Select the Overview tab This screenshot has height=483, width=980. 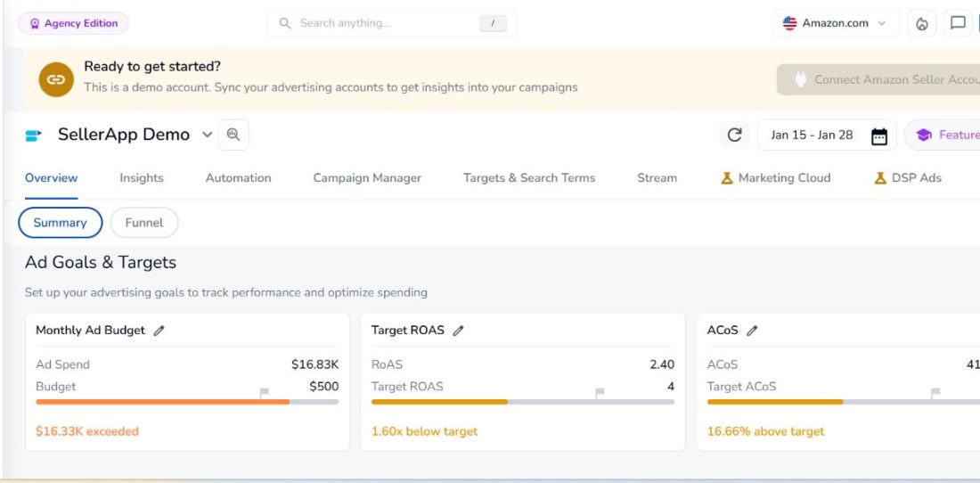pyautogui.click(x=52, y=178)
